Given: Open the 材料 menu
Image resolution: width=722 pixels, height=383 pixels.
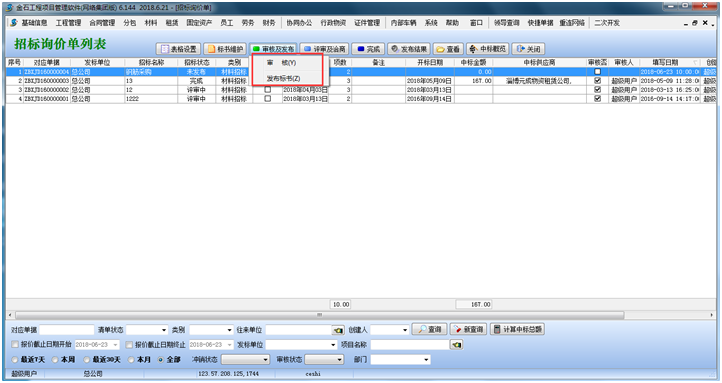Looking at the screenshot, I should (151, 23).
